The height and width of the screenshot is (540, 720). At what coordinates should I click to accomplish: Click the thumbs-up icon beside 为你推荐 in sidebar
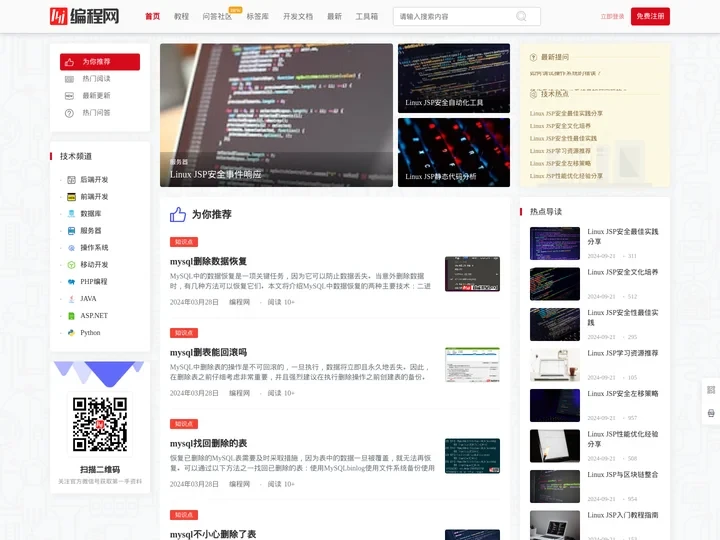pos(69,62)
